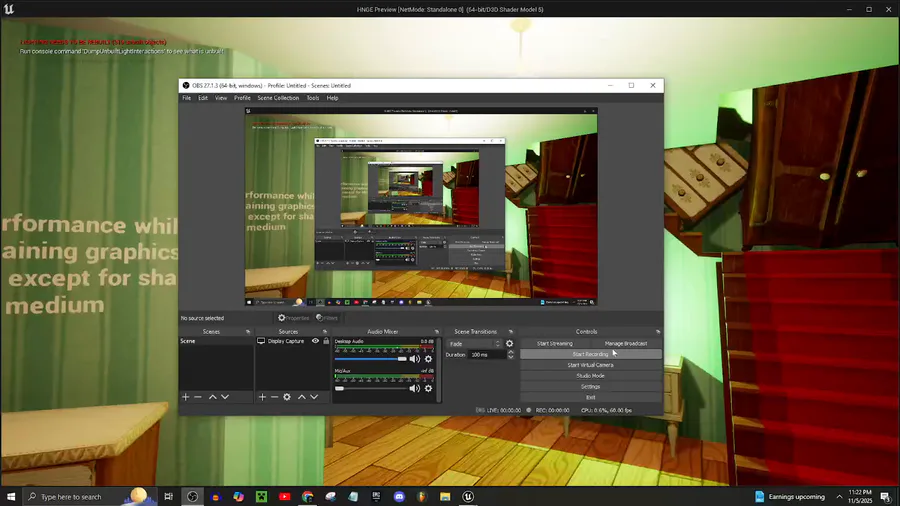
Task: Add a new scene with the plus icon
Action: pyautogui.click(x=185, y=397)
